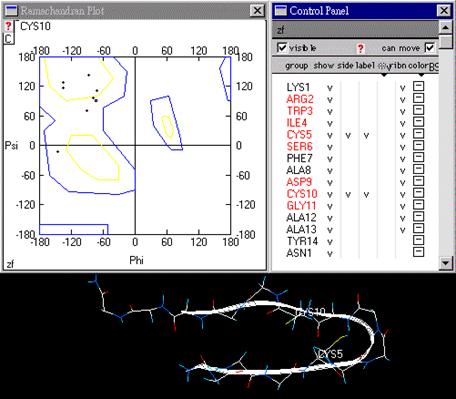Click the C button below the help icon
The width and height of the screenshot is (456, 399).
click(8, 39)
